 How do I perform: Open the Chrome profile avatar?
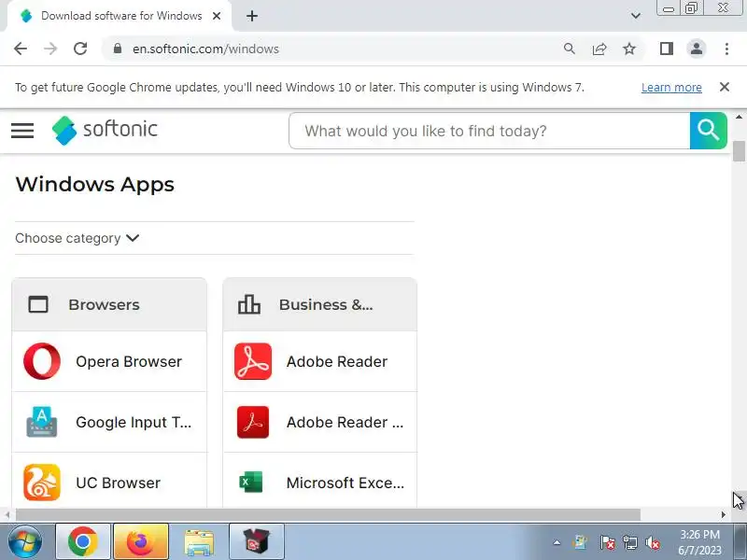pyautogui.click(x=697, y=49)
